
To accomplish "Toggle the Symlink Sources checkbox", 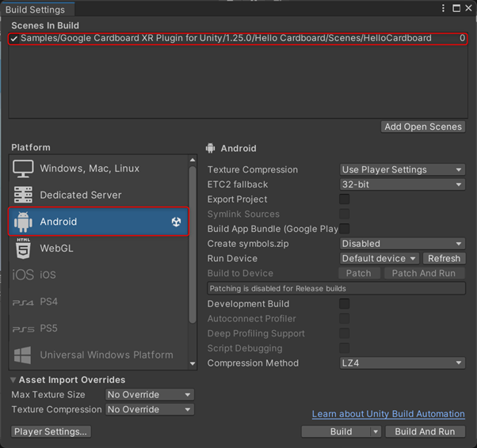I will pyautogui.click(x=345, y=214).
